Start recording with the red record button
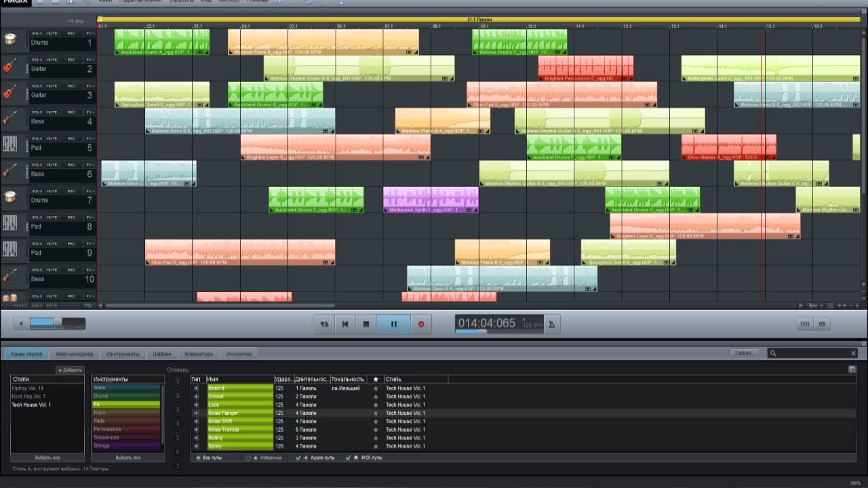Viewport: 868px width, 488px height. coord(421,324)
